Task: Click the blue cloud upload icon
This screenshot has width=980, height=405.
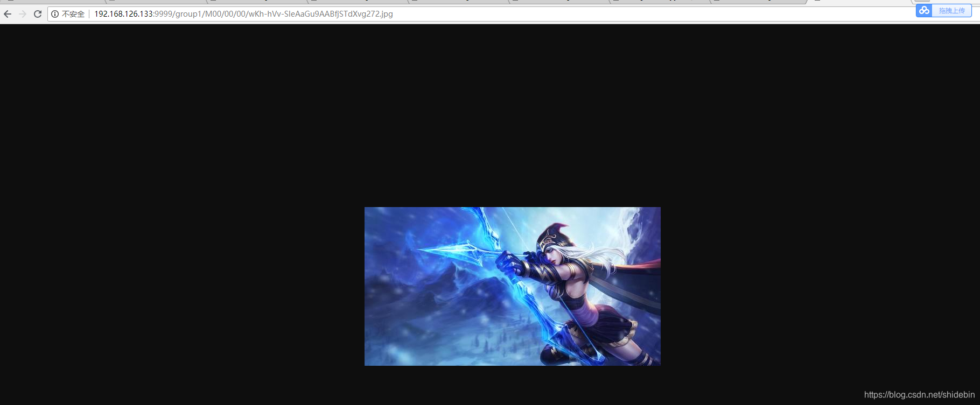Action: (x=925, y=11)
